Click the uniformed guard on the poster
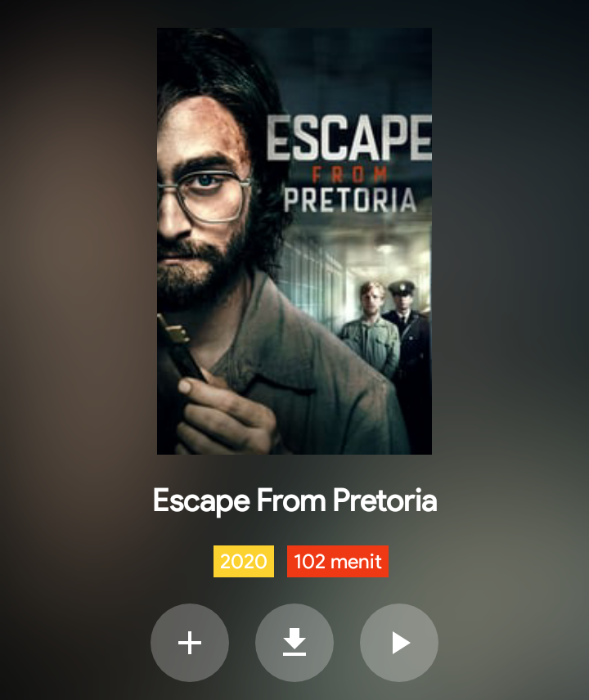The image size is (589, 700). click(x=408, y=339)
